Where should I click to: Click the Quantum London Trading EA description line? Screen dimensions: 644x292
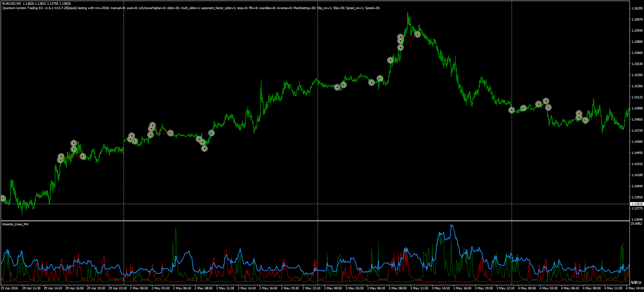click(x=191, y=8)
